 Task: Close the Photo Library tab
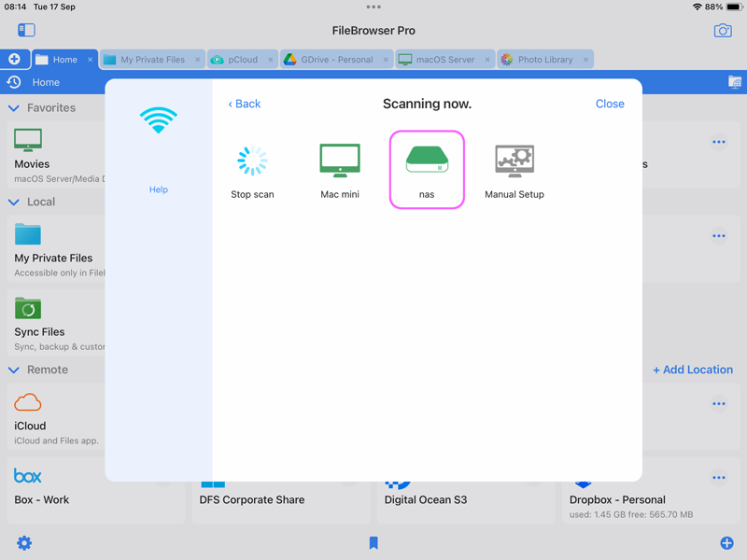(585, 60)
